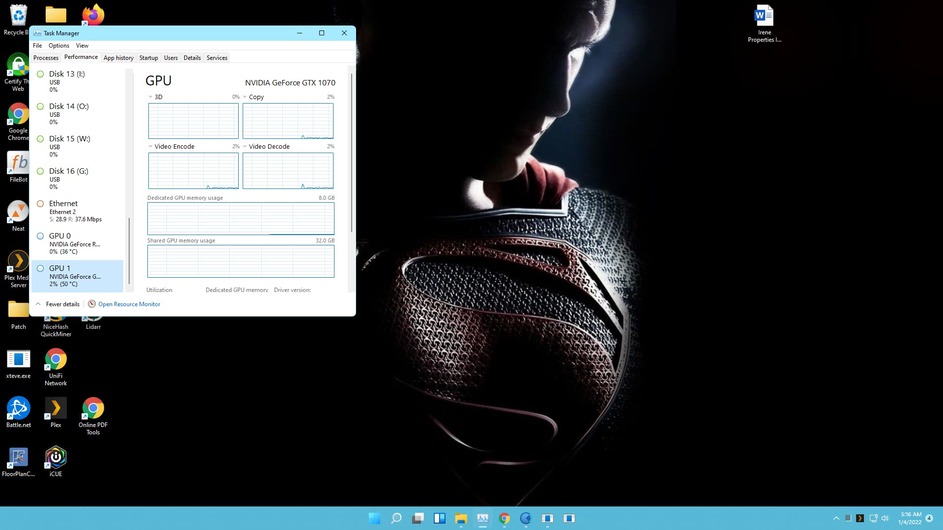Launch the UniFi Network shortcut
The width and height of the screenshot is (943, 530).
tap(55, 367)
